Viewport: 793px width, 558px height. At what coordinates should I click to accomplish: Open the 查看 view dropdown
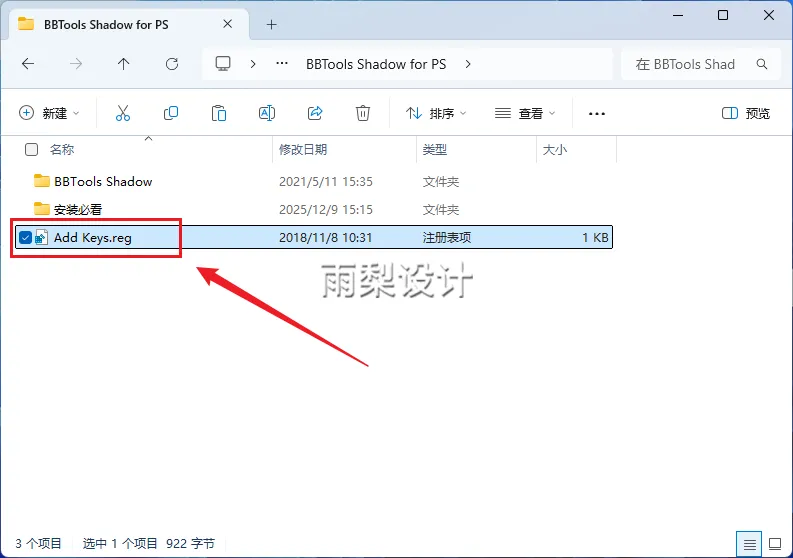point(525,113)
